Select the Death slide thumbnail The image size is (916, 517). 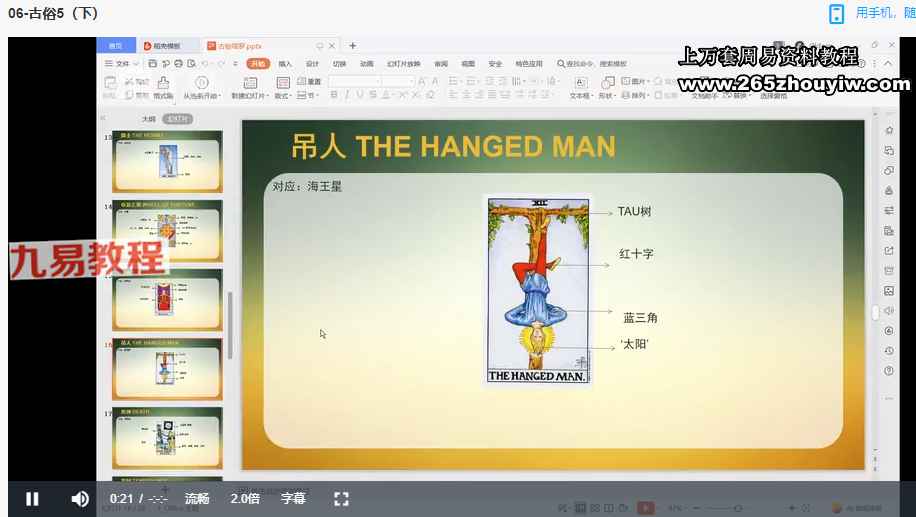click(168, 438)
